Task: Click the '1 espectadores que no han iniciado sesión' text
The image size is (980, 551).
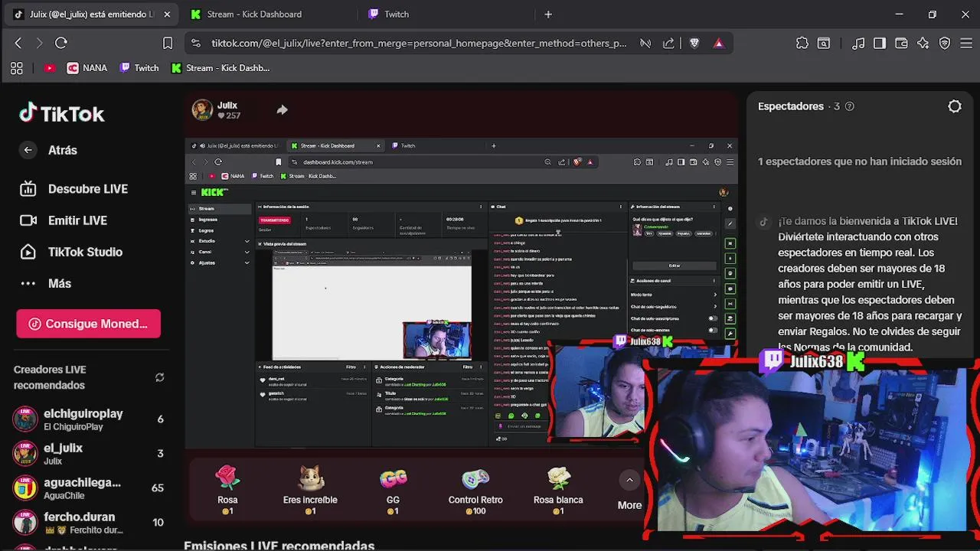Action: (860, 161)
